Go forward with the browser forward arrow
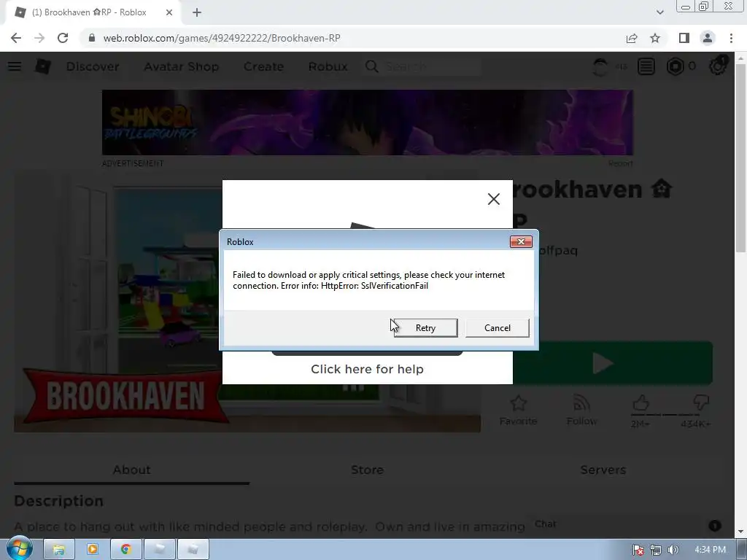 tap(39, 38)
